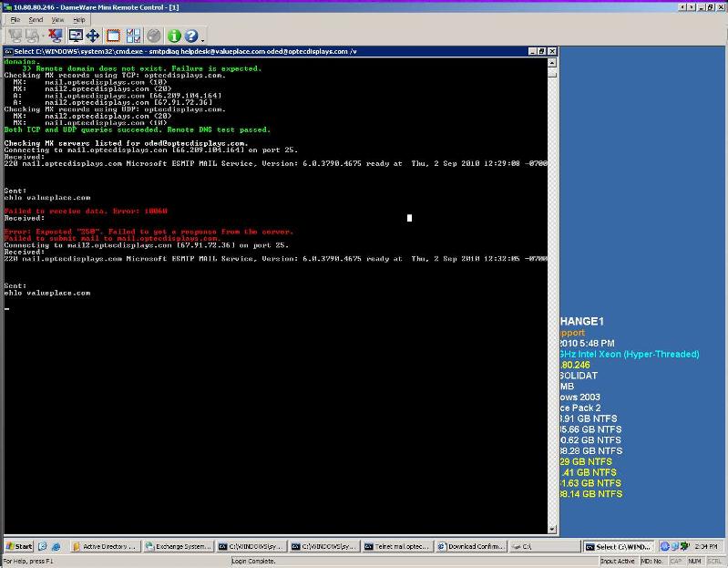Click the gray globe toolbar icon
This screenshot has height=568, width=728.
(154, 36)
